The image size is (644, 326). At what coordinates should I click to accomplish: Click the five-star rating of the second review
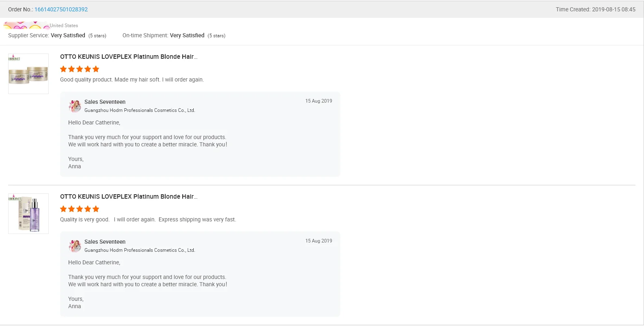[x=80, y=209]
